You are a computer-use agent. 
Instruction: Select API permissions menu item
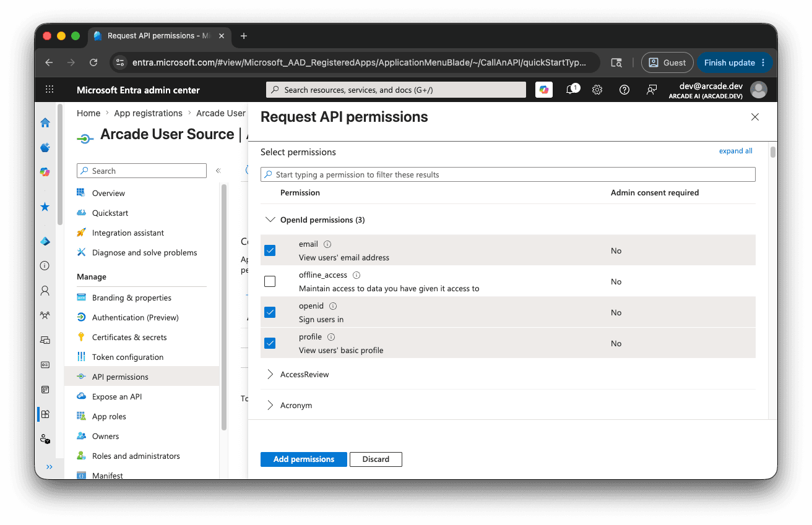click(142, 377)
